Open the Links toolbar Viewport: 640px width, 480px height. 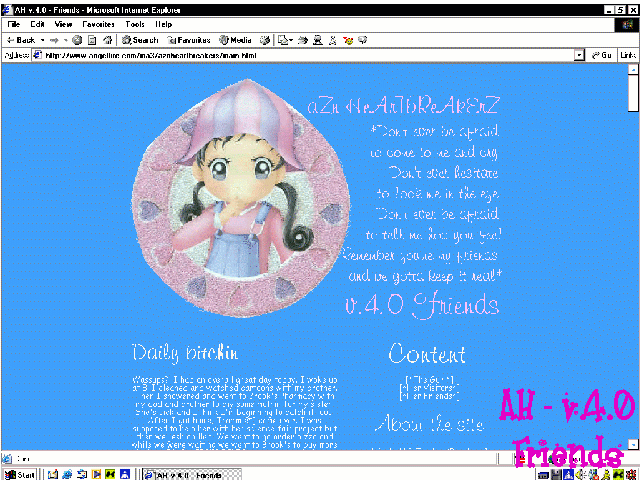coord(628,55)
